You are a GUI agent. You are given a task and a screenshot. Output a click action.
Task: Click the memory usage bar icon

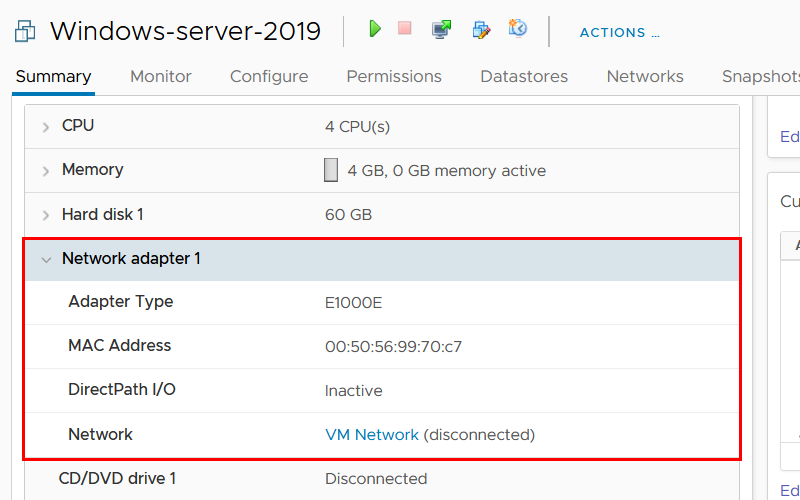[331, 170]
